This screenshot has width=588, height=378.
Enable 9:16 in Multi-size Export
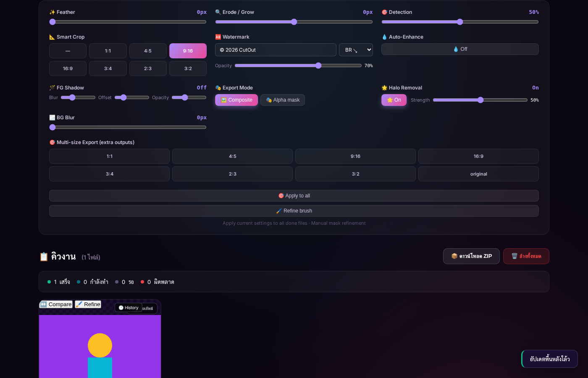coord(355,156)
